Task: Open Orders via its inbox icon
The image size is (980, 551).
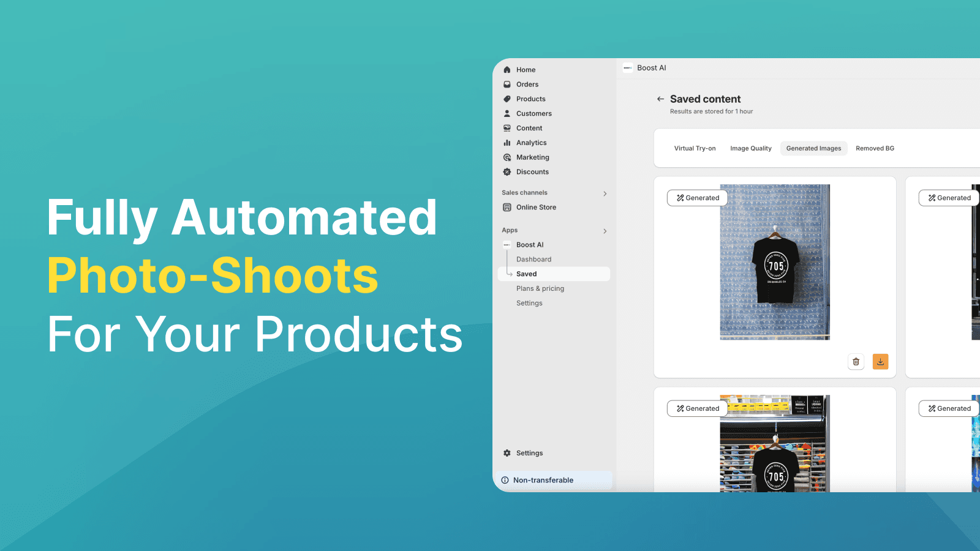Action: coord(507,84)
